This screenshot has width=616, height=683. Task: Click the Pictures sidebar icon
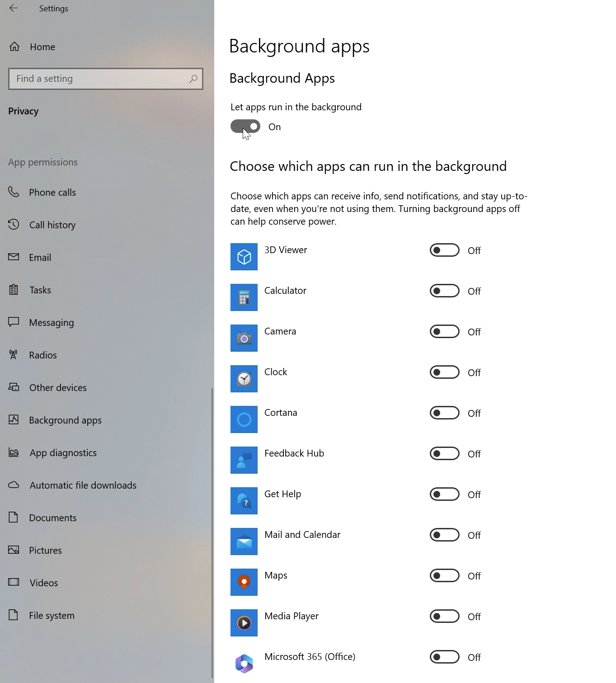coord(14,550)
